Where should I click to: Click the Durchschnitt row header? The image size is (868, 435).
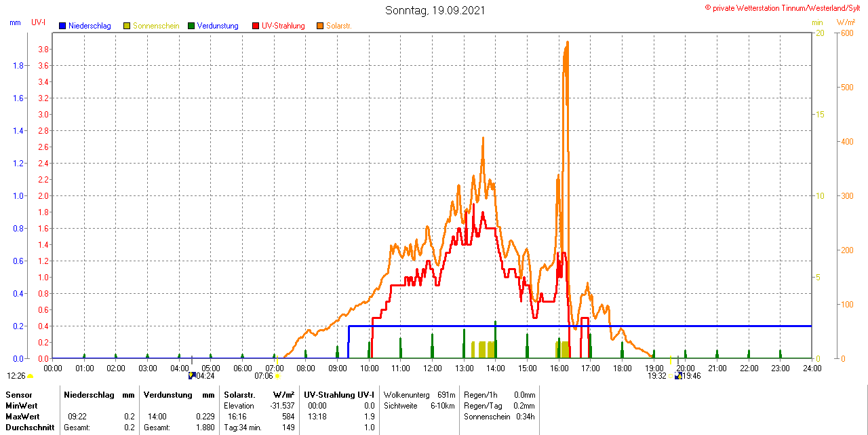coord(30,428)
